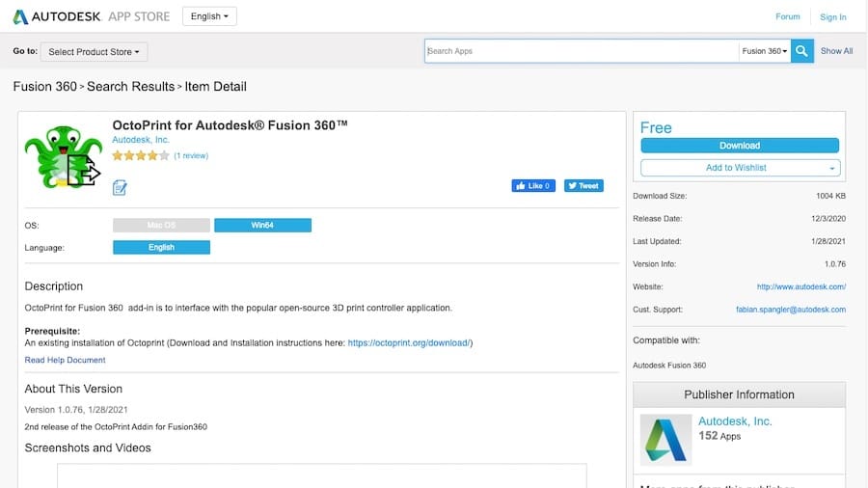868x488 pixels.
Task: Select the Mac OS option
Action: coord(161,225)
